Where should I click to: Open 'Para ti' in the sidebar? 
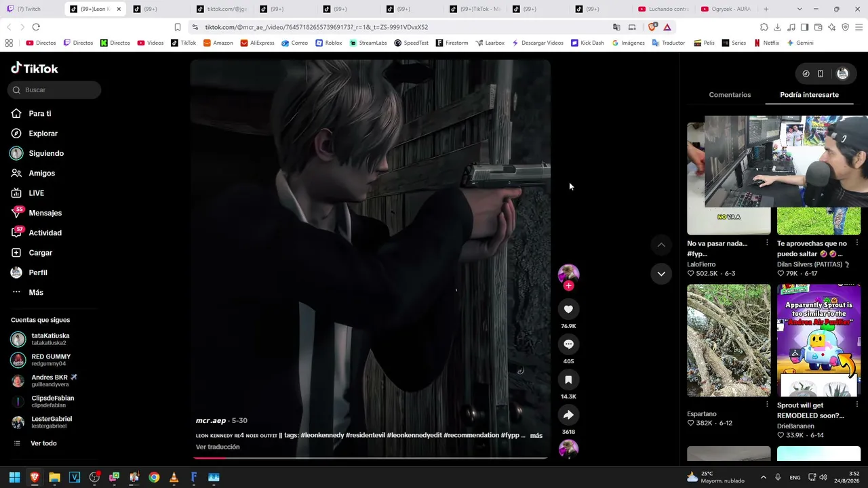(x=40, y=114)
